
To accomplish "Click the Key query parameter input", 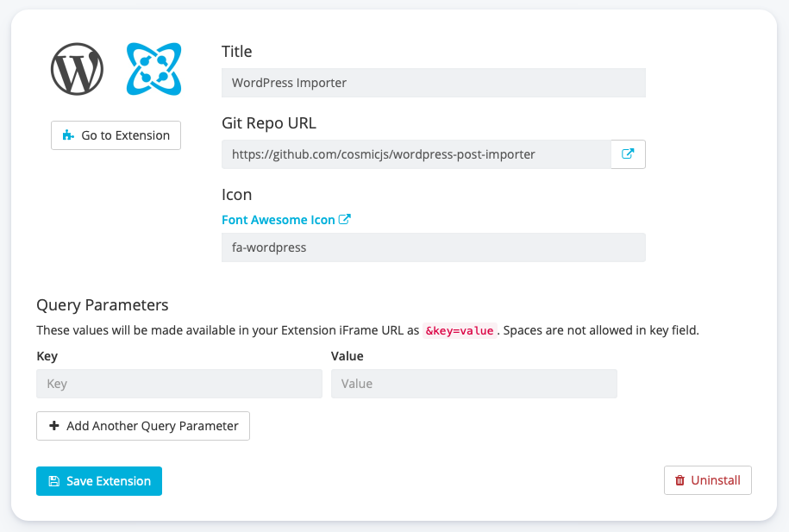I will (x=178, y=384).
